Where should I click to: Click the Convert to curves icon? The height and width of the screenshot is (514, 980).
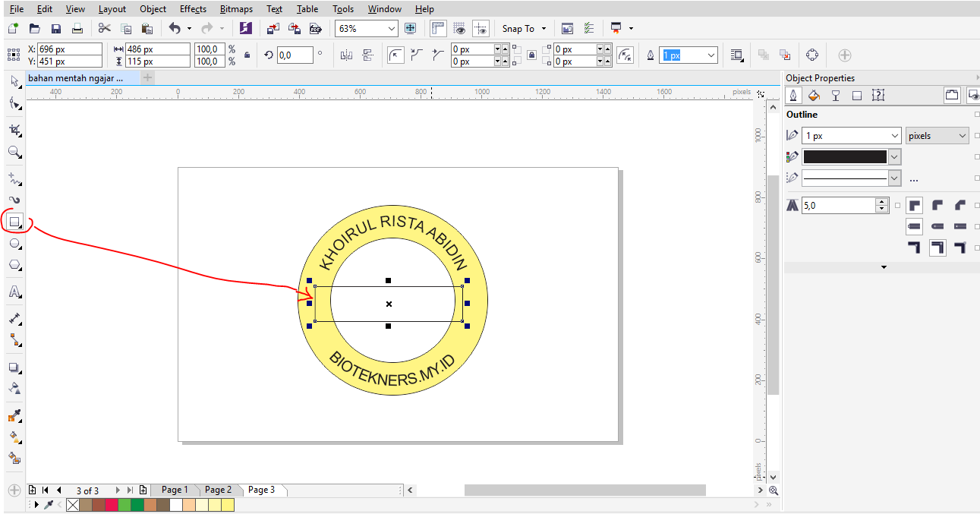click(812, 55)
